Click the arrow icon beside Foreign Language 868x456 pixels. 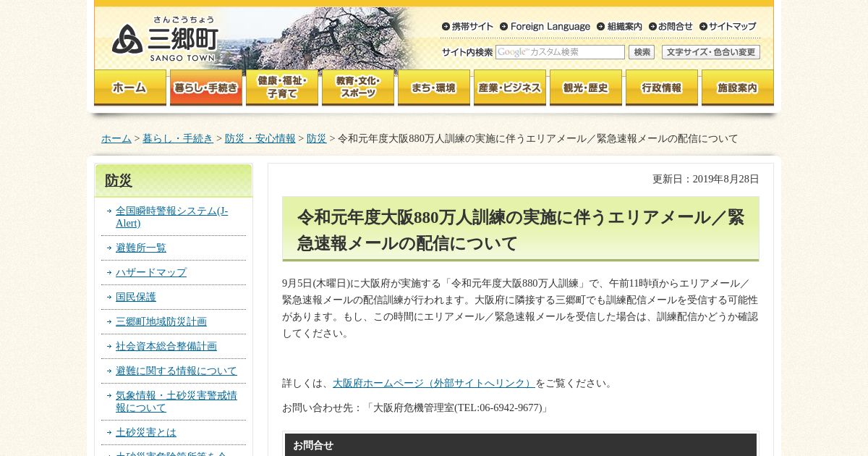(503, 27)
